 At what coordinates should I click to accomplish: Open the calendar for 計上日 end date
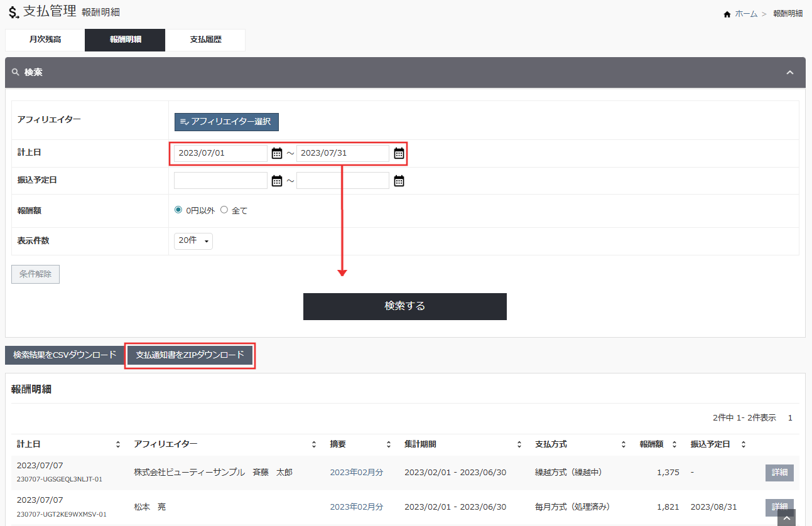pos(399,153)
